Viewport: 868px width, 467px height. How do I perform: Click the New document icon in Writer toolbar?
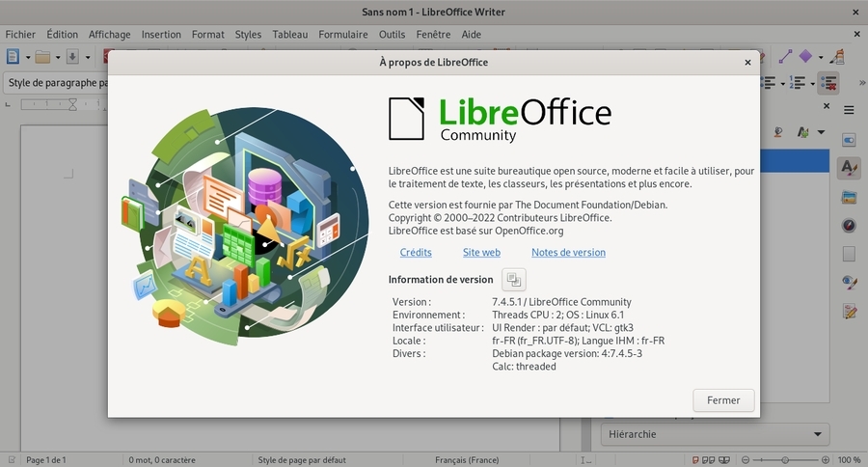click(x=13, y=57)
